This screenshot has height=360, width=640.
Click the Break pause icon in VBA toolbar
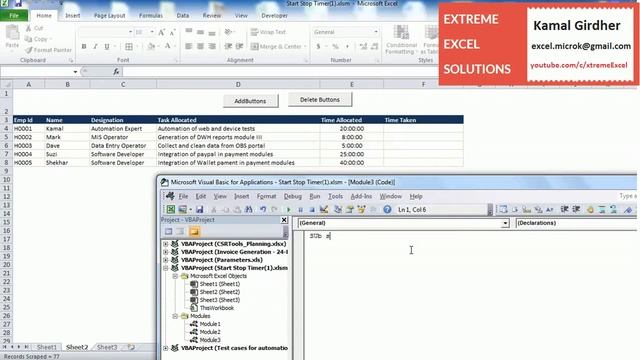pyautogui.click(x=300, y=210)
